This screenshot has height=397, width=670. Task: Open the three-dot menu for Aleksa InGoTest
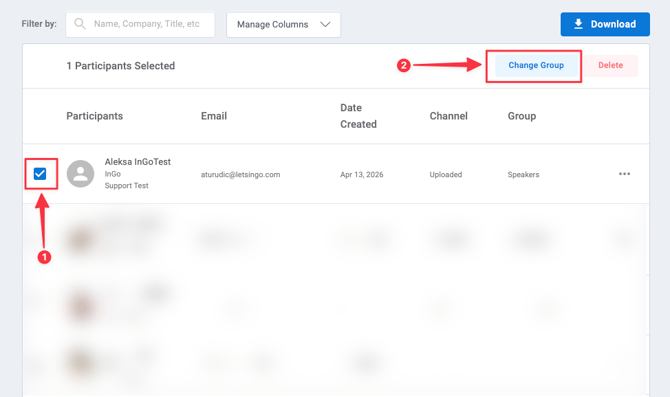[624, 174]
